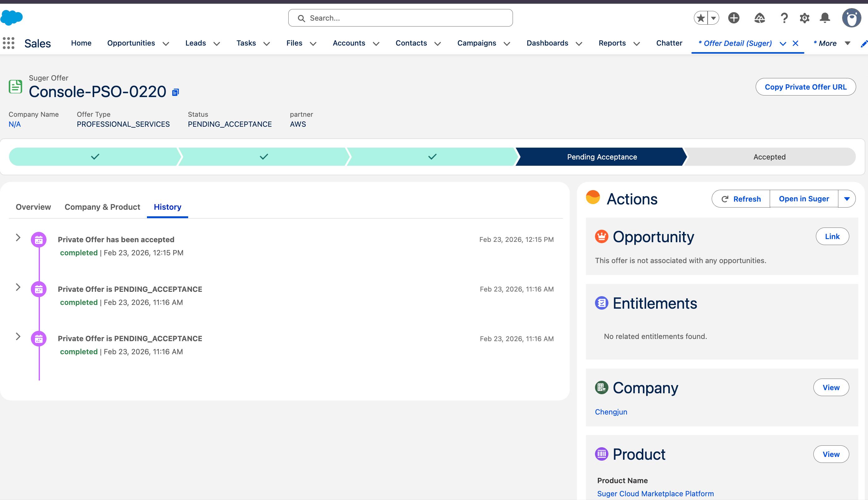Open the dropdown arrow next to Open in Suger

pos(846,199)
